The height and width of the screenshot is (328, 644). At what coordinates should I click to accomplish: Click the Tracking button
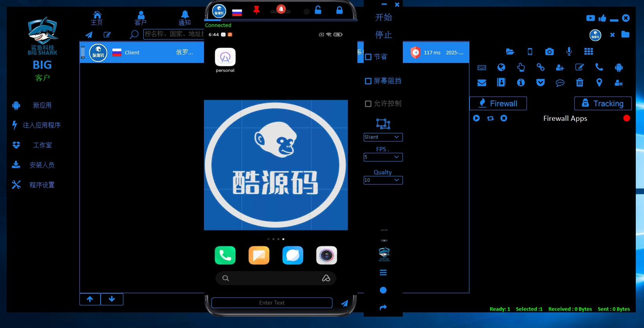[x=603, y=104]
